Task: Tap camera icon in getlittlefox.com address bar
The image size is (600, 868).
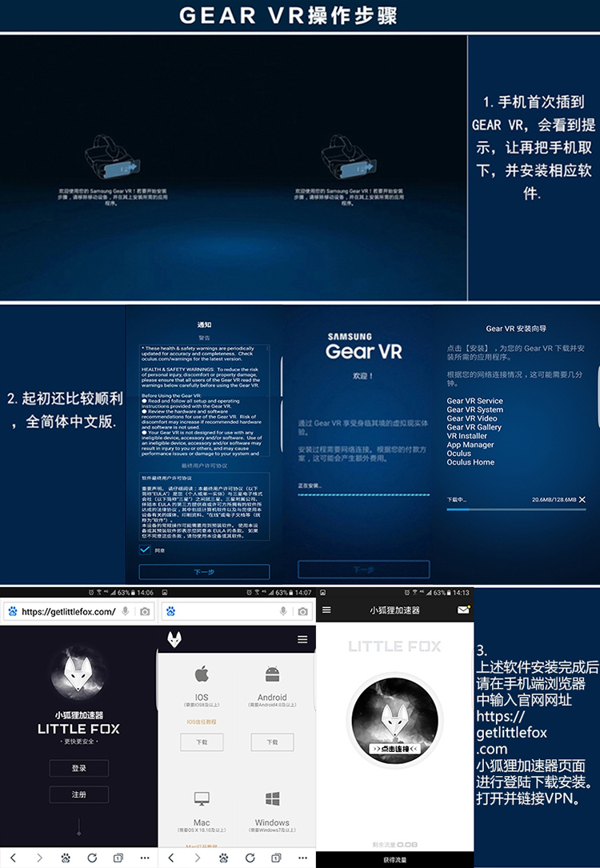Action: 145,612
